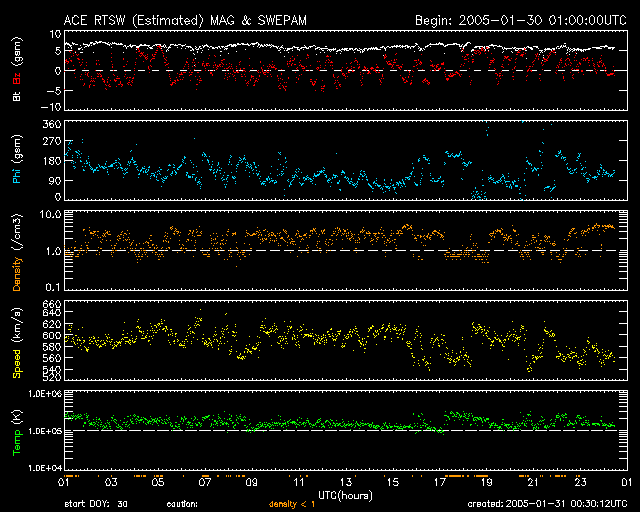Click the 05 hour tick label

pos(156,483)
